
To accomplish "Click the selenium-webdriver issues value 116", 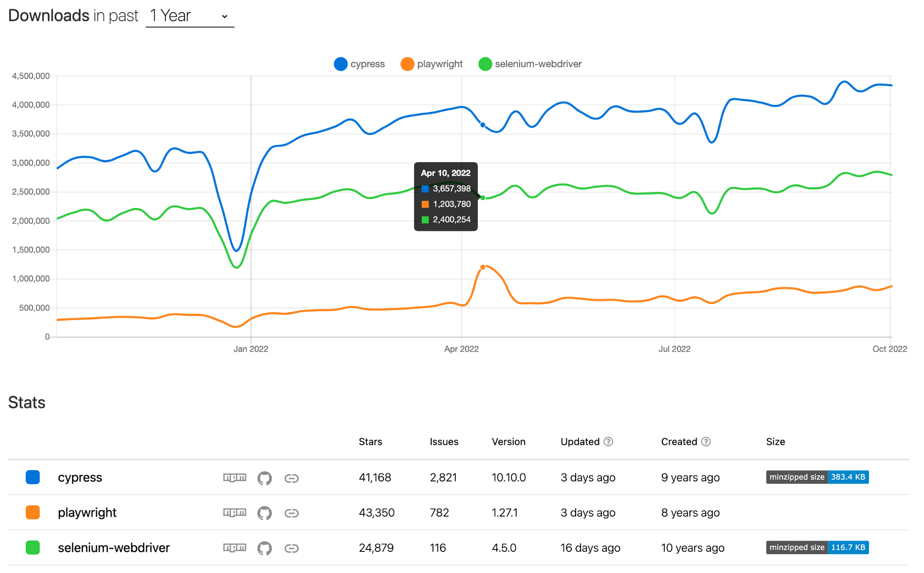I will (438, 548).
